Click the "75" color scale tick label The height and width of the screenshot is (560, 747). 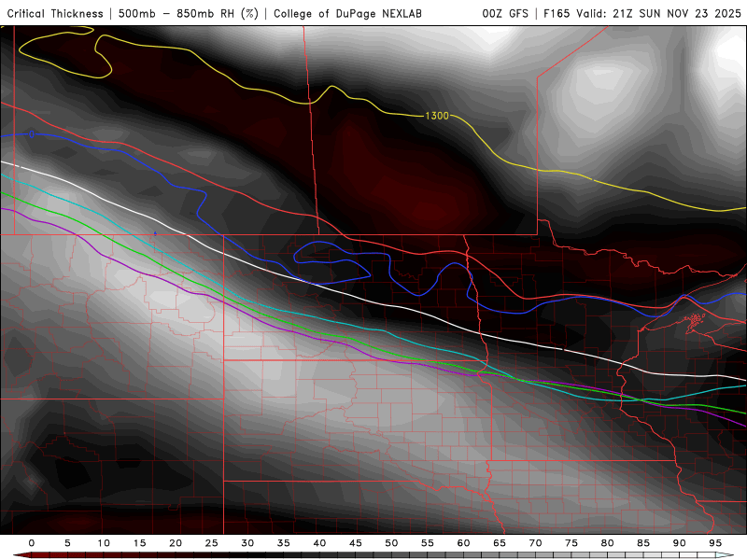pos(571,543)
